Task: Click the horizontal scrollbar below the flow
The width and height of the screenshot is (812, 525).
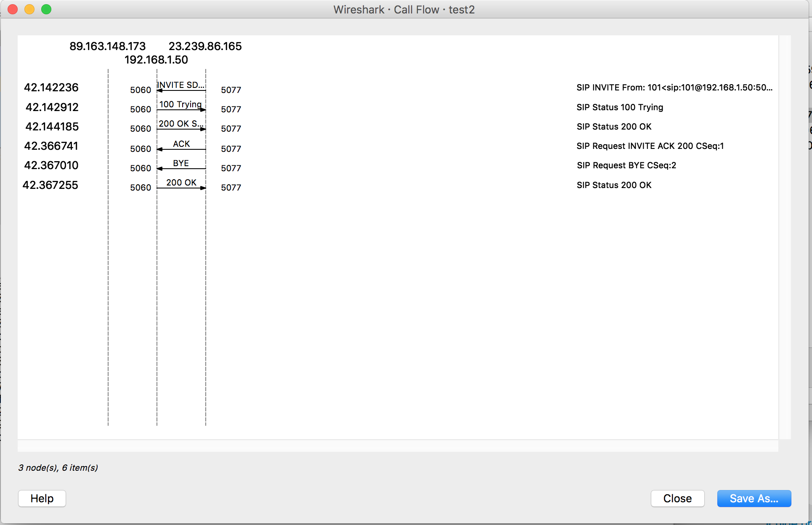Action: (x=398, y=446)
